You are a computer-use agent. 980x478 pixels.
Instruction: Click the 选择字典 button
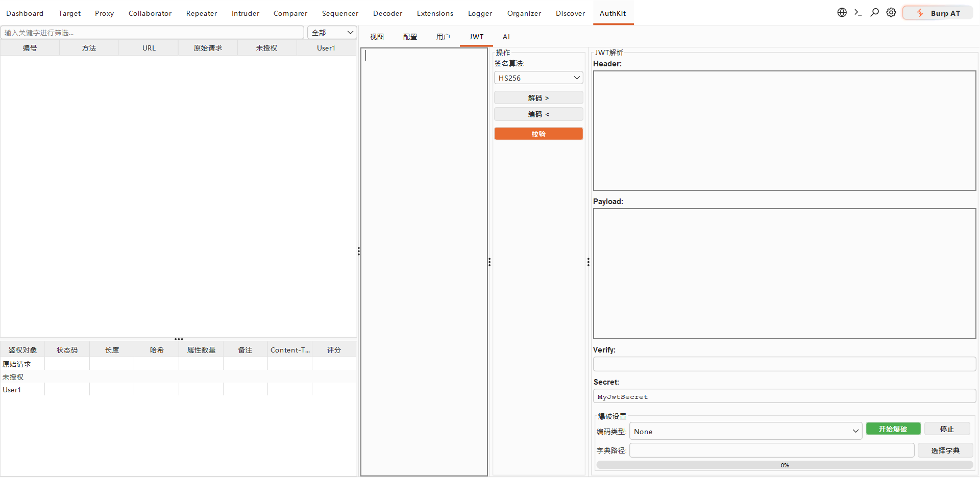945,450
